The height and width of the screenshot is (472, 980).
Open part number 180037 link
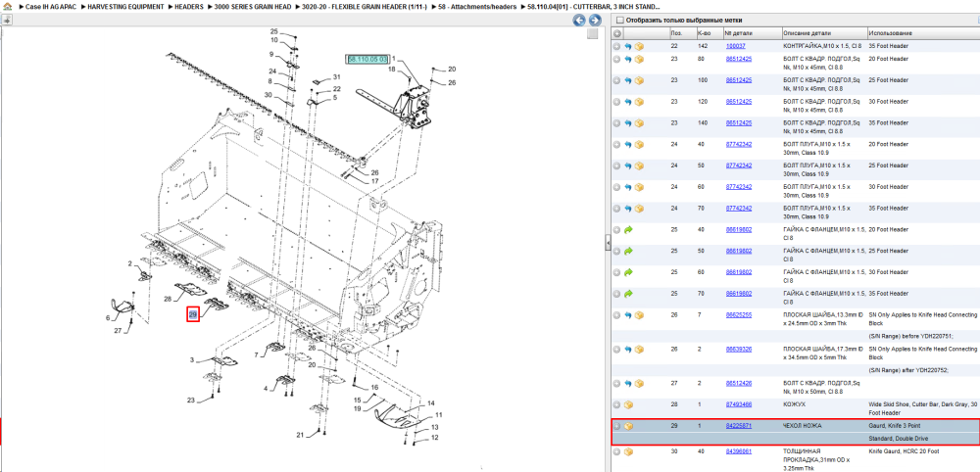tap(735, 46)
